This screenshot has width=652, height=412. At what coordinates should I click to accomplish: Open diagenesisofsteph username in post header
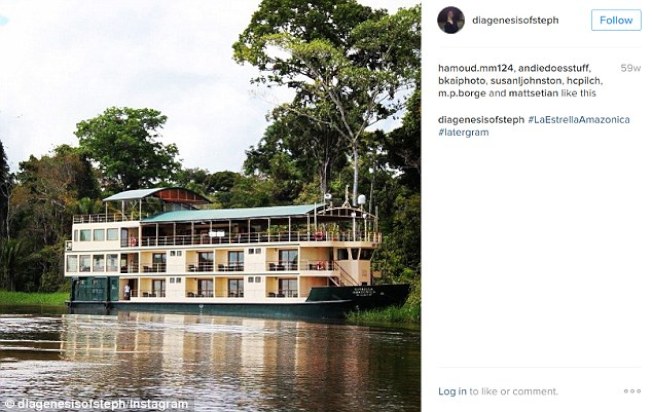tap(513, 21)
